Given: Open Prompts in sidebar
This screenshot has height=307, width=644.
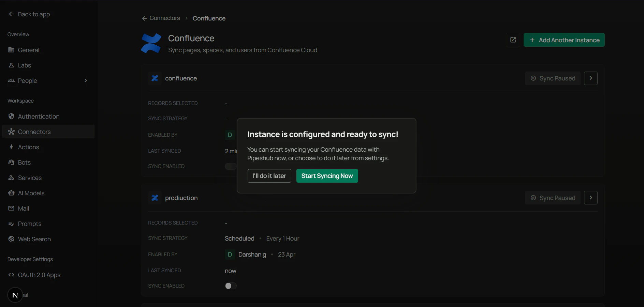Looking at the screenshot, I should (48, 224).
